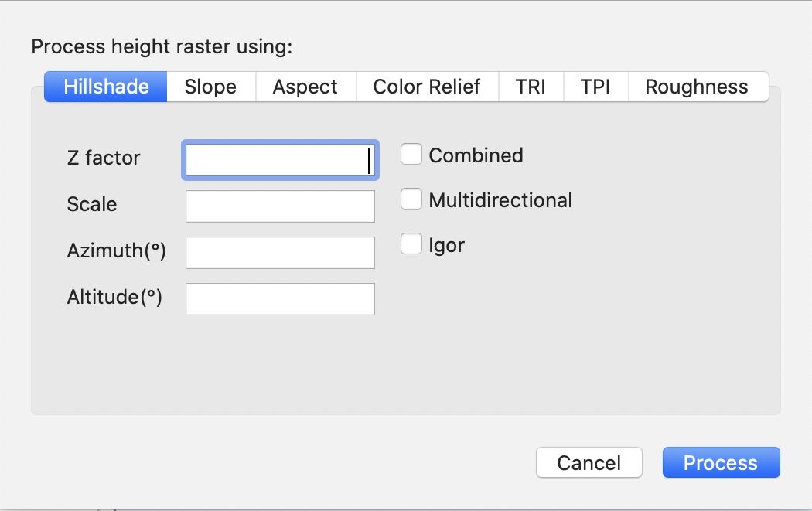Viewport: 812px width, 511px height.
Task: Click the Altitude(°) input field
Action: (280, 298)
